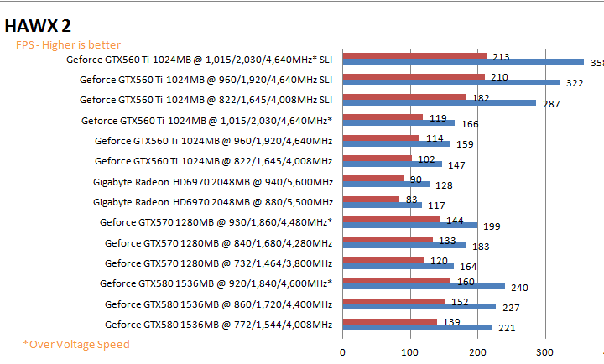Click the axis value 300
Screen dimensions: 604x364
(545, 352)
